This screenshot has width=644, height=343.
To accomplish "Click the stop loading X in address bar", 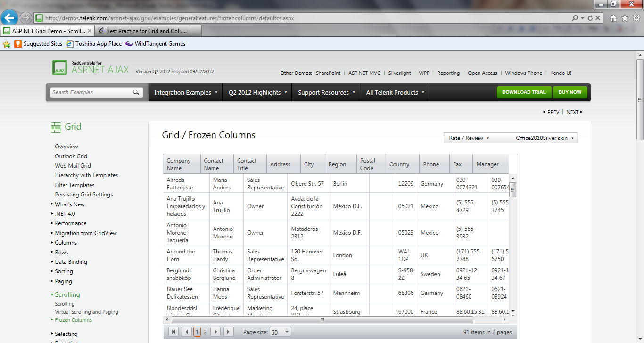I will coord(598,18).
